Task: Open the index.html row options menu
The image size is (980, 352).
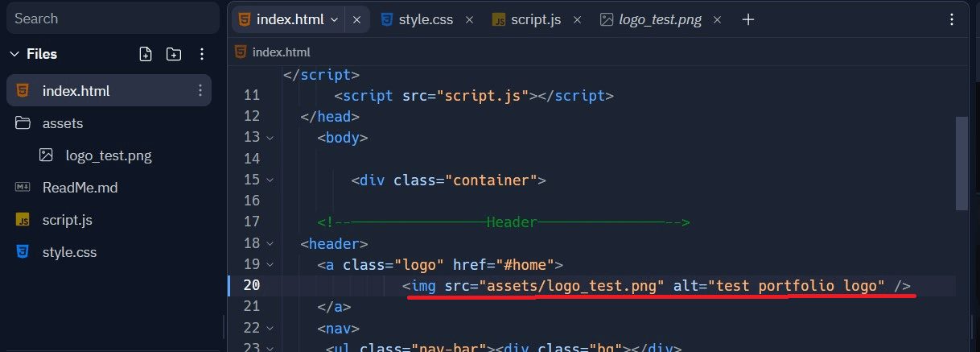Action: point(200,90)
